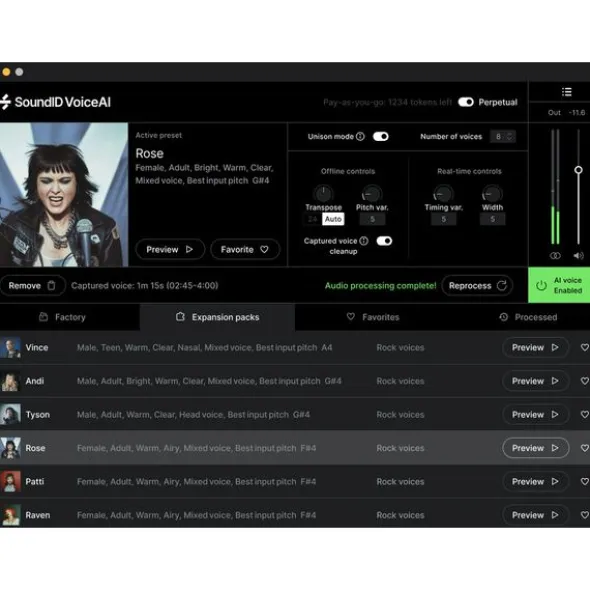Preview the active Rose preset
Screen dimensions: 590x591
(170, 249)
